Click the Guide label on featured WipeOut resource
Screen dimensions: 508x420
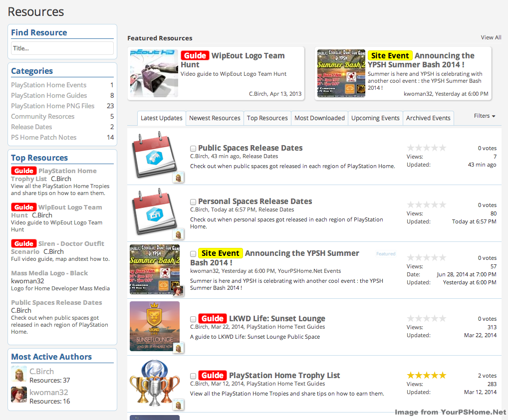pos(195,56)
